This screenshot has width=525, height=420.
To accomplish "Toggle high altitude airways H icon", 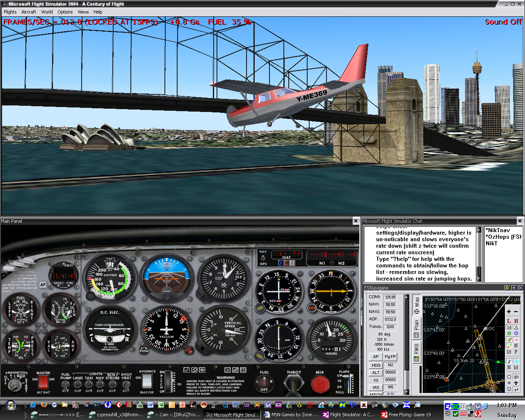I will click(x=516, y=321).
